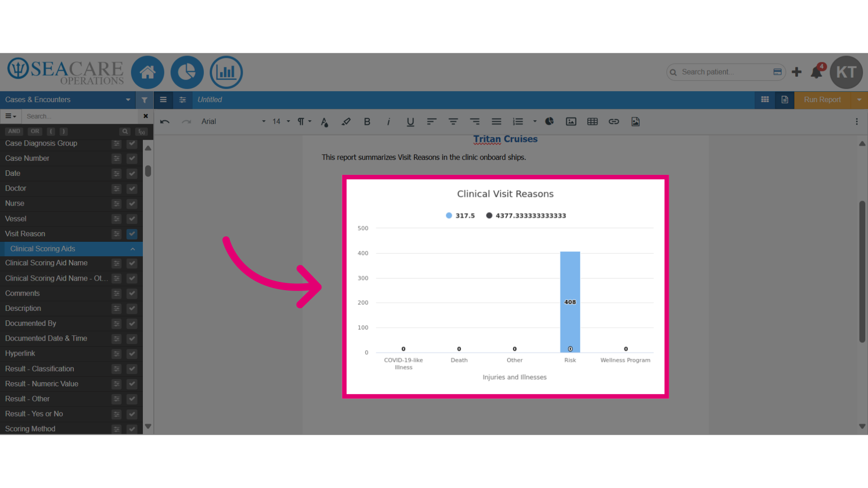Open the list style dropdown arrow
868x488 pixels.
coord(535,122)
